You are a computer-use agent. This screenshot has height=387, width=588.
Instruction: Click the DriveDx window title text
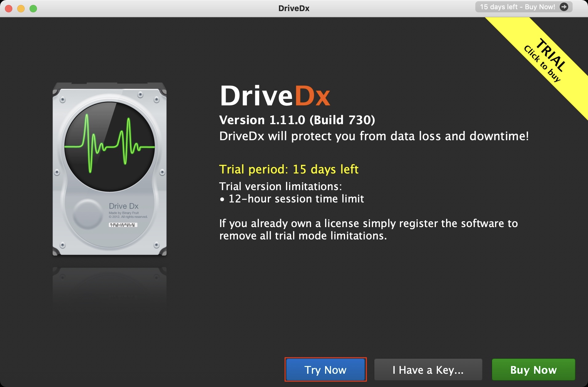point(294,8)
